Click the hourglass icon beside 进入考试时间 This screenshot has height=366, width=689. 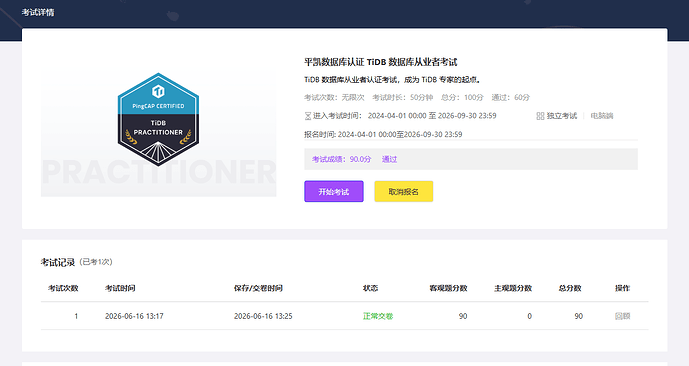point(308,116)
